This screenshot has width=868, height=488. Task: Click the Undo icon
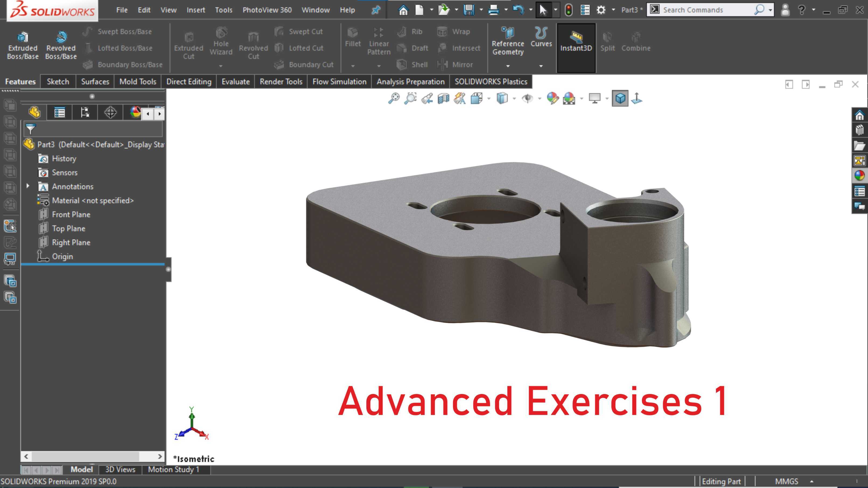tap(519, 10)
